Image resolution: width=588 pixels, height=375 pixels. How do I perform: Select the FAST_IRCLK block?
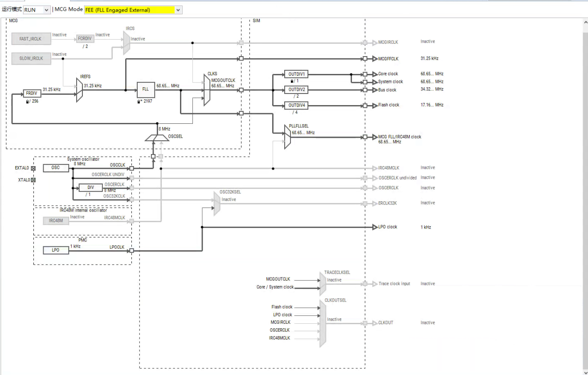[x=31, y=39]
